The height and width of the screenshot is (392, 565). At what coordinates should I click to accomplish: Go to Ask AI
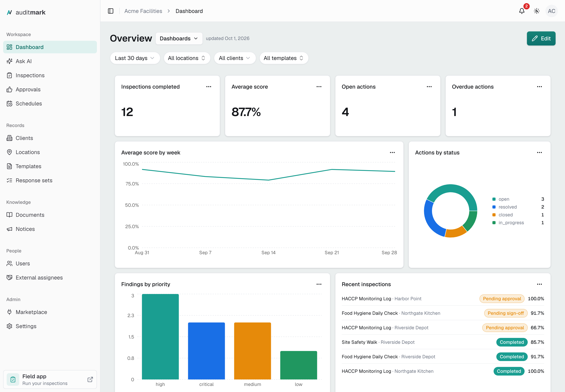click(x=50, y=61)
